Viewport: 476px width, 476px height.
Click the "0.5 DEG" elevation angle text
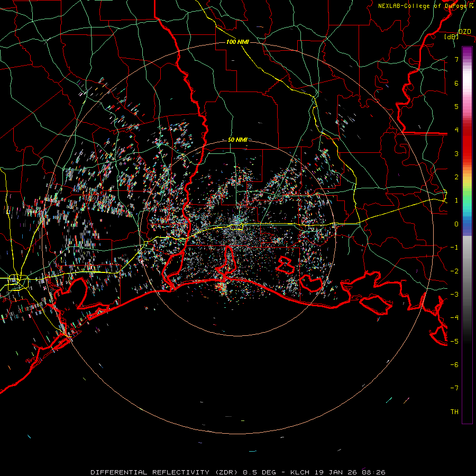[x=259, y=472]
